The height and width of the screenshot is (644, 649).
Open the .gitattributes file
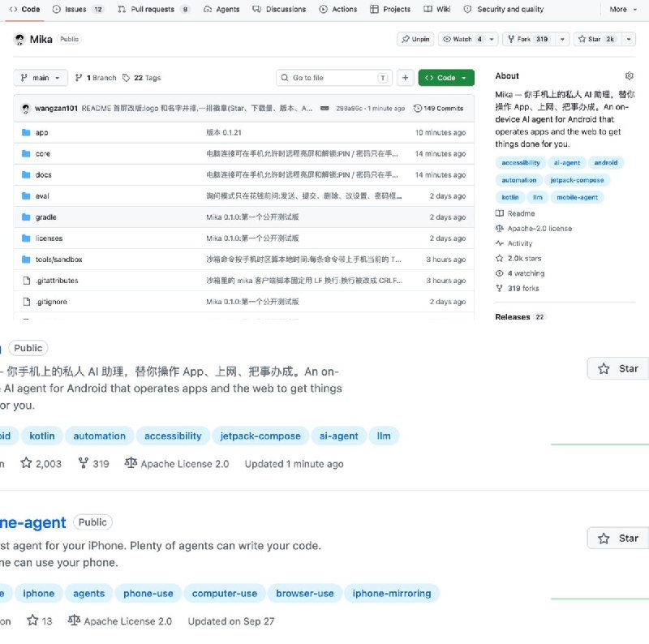coord(57,280)
